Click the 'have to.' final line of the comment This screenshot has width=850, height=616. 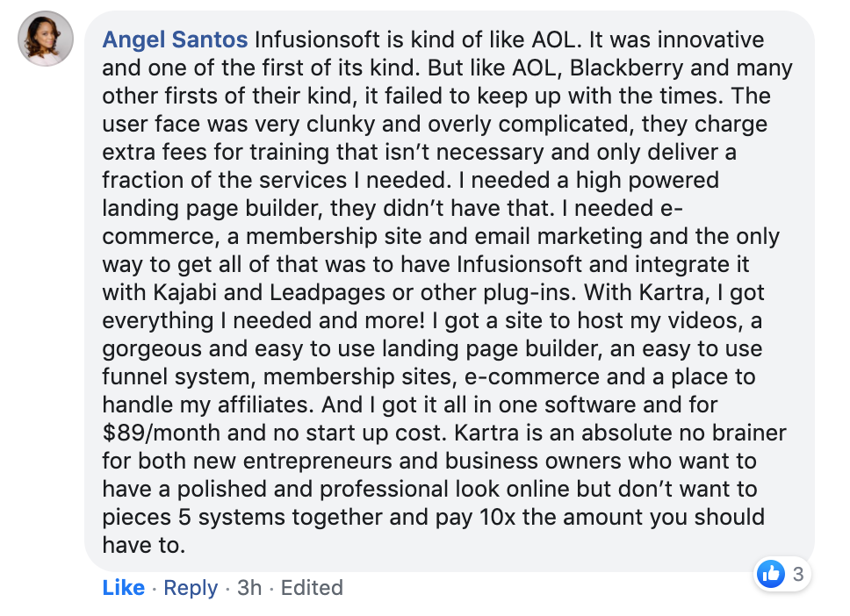click(x=143, y=546)
